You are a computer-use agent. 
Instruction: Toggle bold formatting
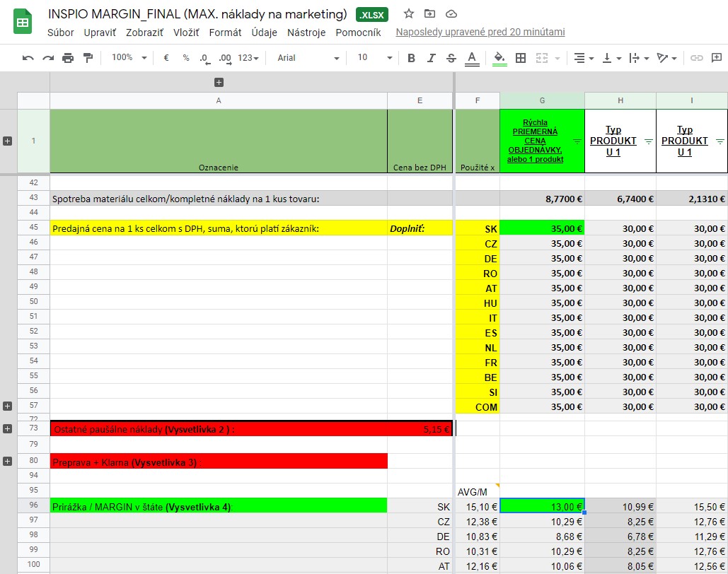coord(411,58)
